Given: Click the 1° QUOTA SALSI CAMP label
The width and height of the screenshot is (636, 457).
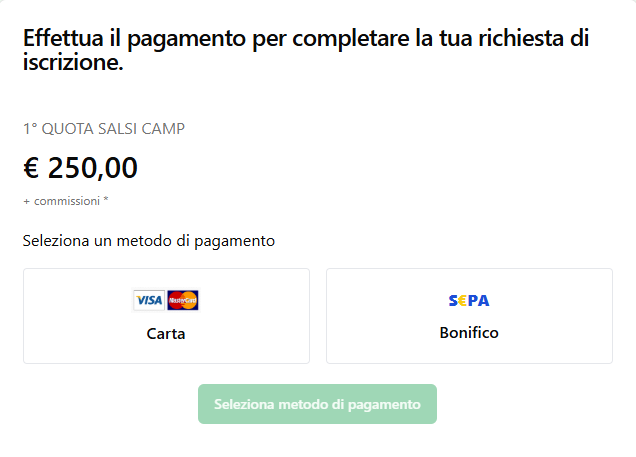Looking at the screenshot, I should 104,128.
